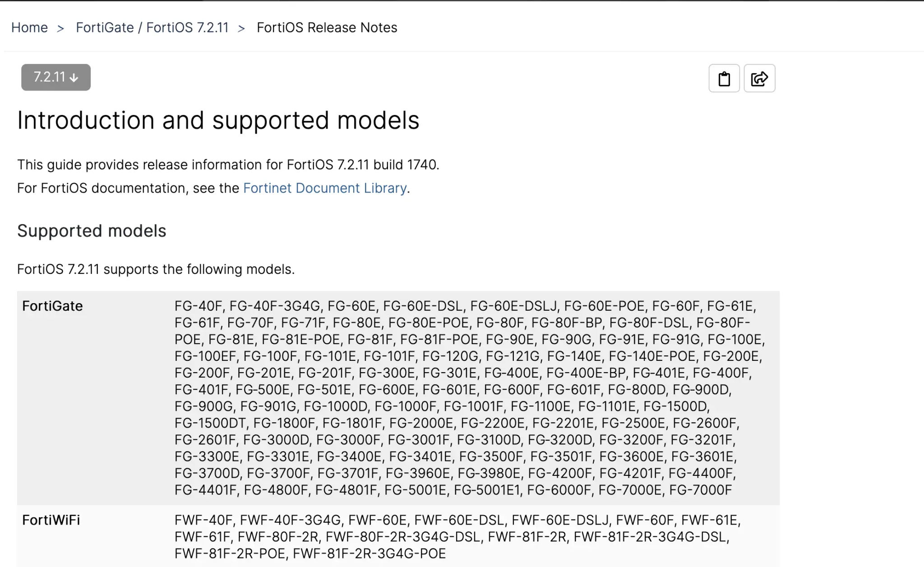Select the FortiGate row label
Screen dimensions: 924x567
pyautogui.click(x=52, y=306)
